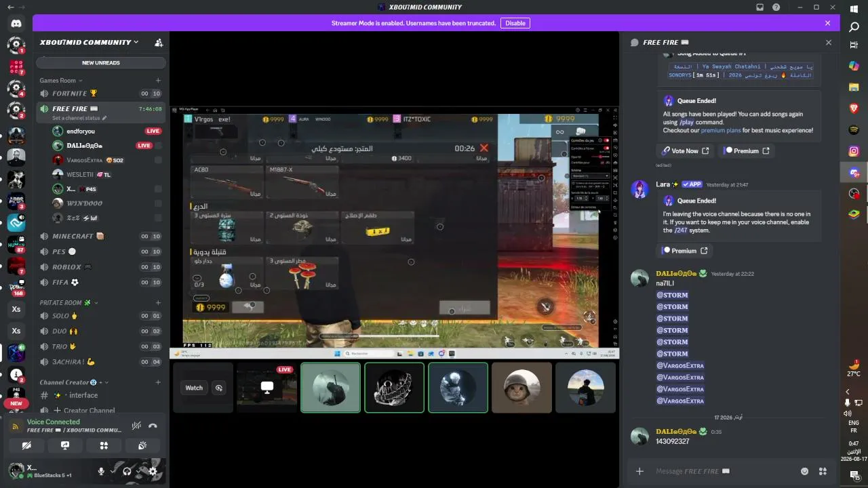This screenshot has width=868, height=488.
Task: Disable Streamer Mode from the purple banner
Action: point(515,23)
